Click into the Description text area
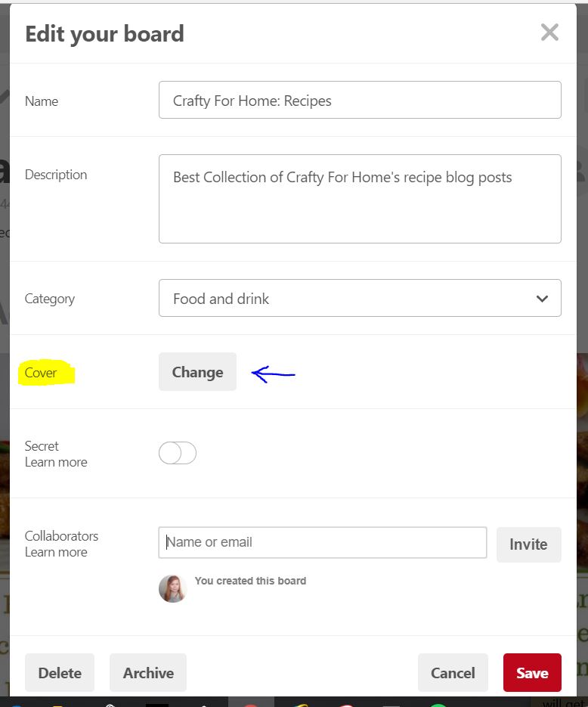The image size is (588, 707). click(x=360, y=199)
